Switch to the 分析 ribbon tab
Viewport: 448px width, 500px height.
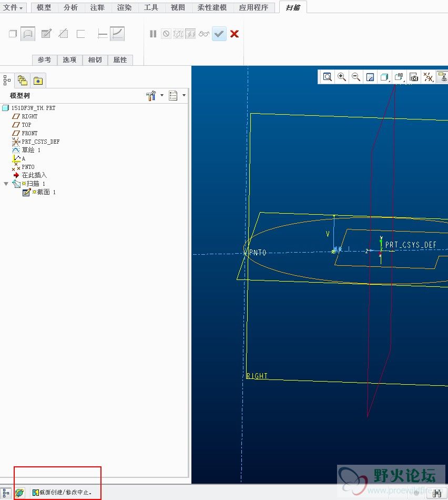[71, 7]
